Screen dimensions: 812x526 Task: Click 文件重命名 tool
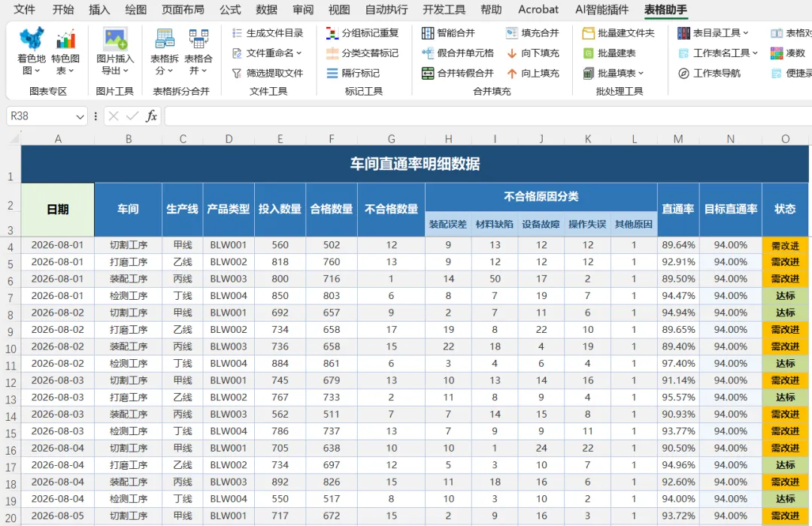point(266,53)
